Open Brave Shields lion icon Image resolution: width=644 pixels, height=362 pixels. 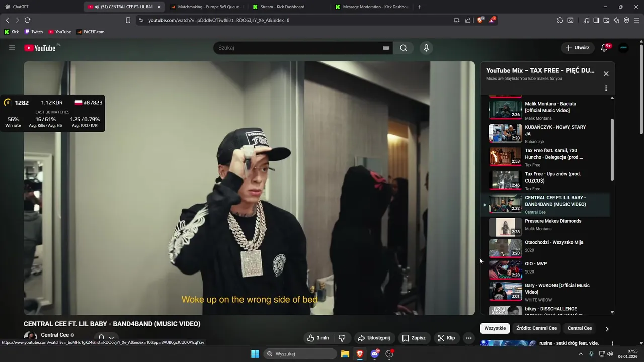pyautogui.click(x=480, y=20)
